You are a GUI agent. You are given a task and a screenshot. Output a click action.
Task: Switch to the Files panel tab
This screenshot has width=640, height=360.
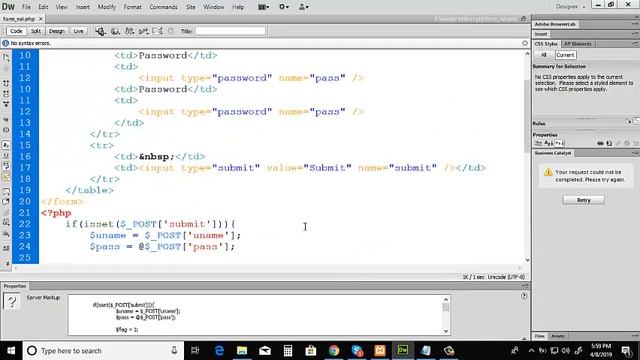coord(540,336)
